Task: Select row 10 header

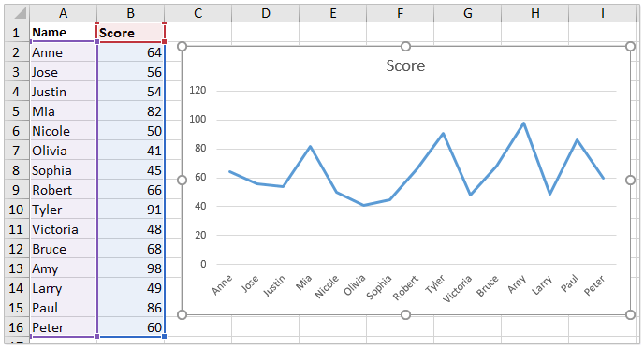Action: (x=17, y=210)
